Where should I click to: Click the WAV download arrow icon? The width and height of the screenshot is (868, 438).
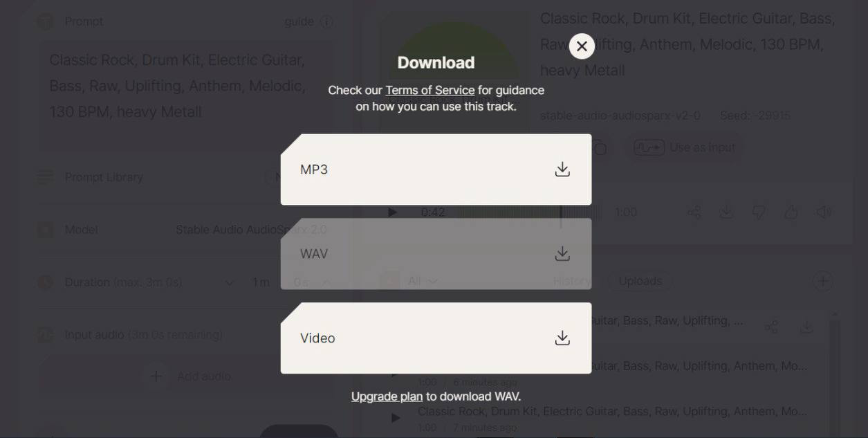(x=562, y=254)
